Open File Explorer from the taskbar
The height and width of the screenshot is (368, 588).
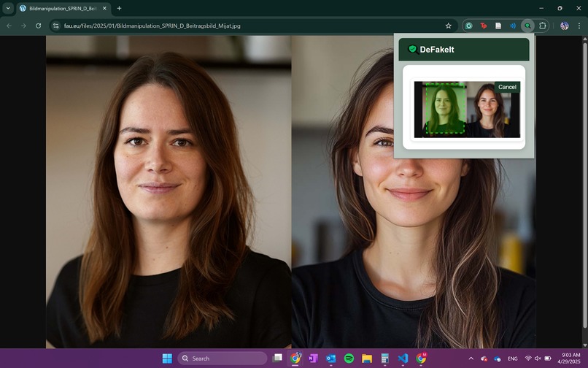click(x=367, y=359)
